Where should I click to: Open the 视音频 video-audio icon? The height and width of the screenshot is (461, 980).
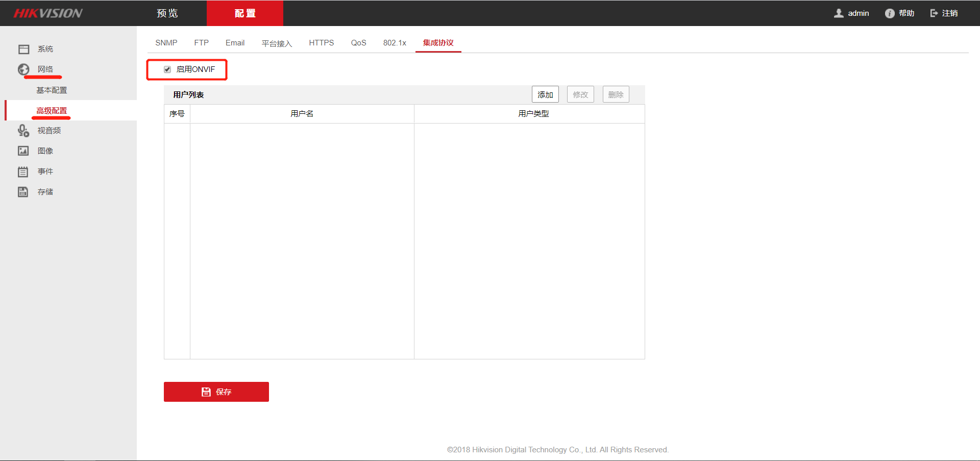[23, 131]
